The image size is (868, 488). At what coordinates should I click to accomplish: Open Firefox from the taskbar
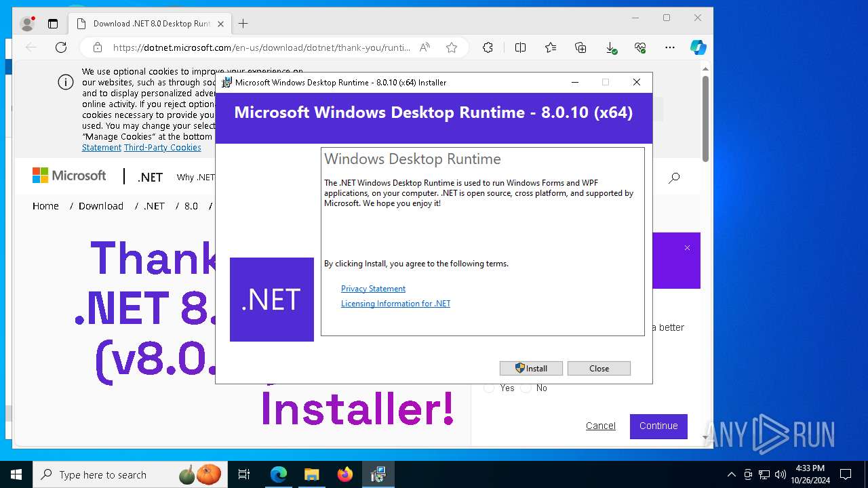[344, 474]
